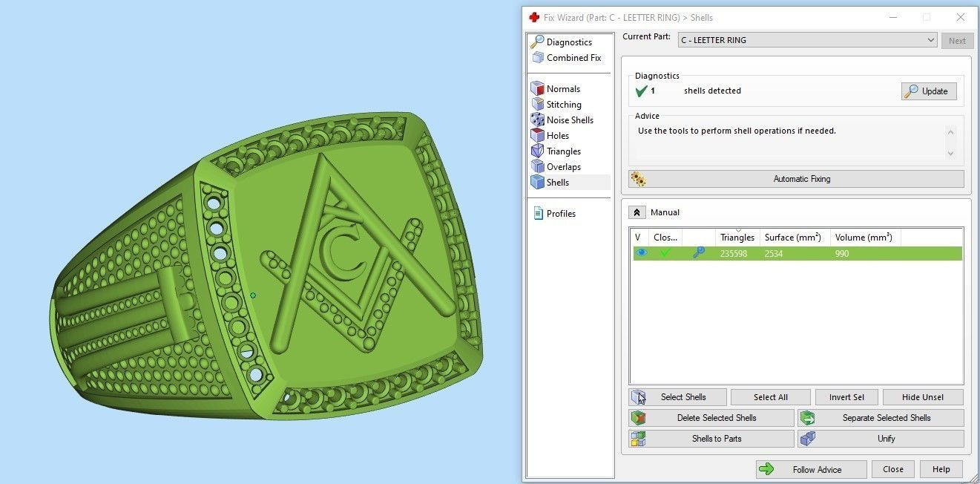Click Invert Sel button
Image resolution: width=980 pixels, height=484 pixels.
pyautogui.click(x=846, y=397)
